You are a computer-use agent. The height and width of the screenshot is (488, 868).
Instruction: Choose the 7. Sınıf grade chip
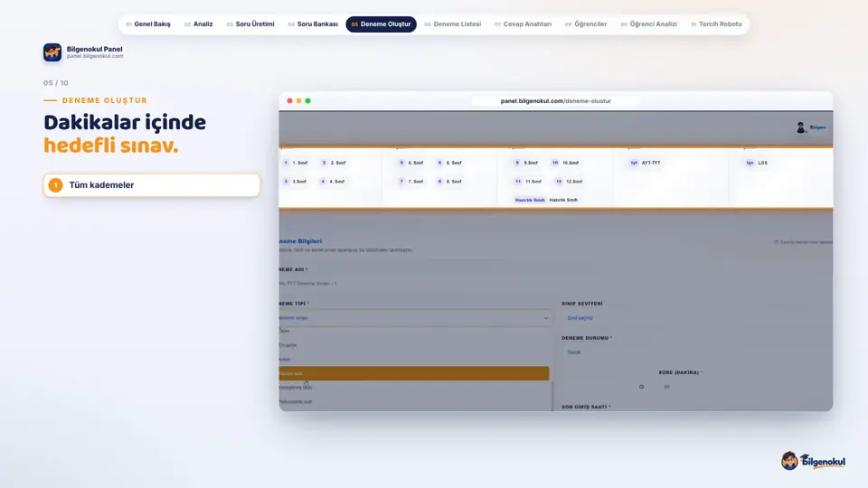410,182
